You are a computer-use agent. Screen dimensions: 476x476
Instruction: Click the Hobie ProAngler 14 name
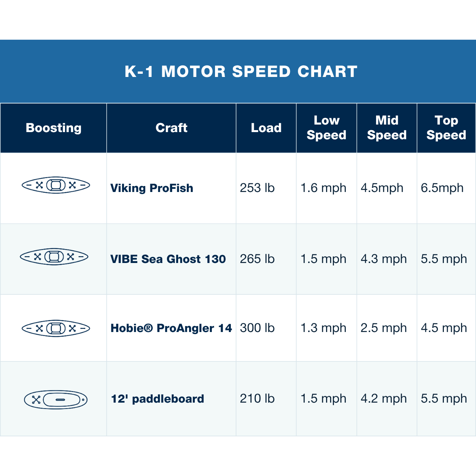171,328
